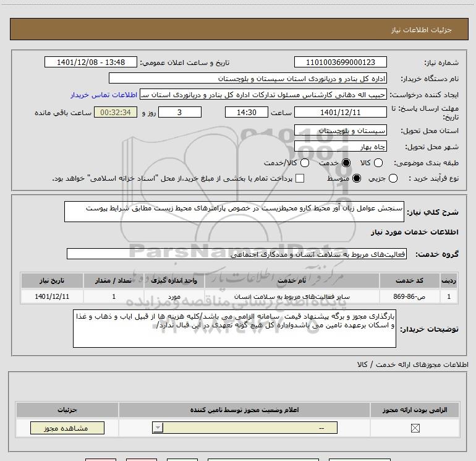Click the توضیحات خریدار text area
The image size is (476, 461).
[x=234, y=329]
